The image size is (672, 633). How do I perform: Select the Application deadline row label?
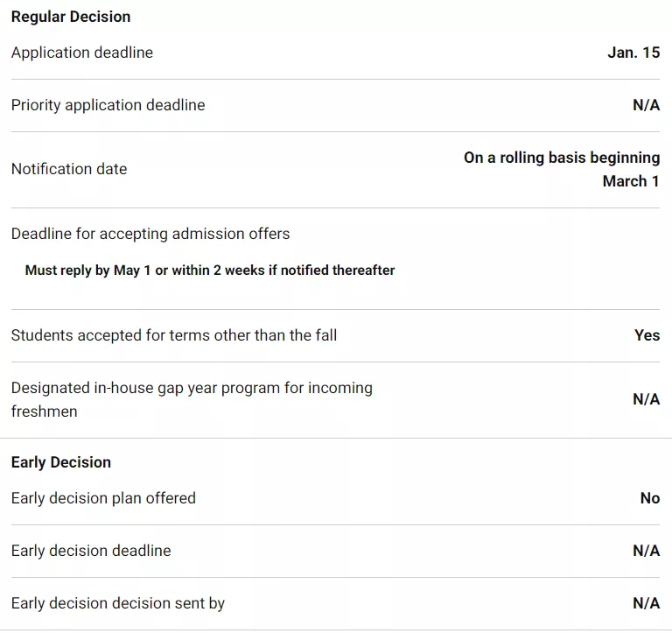point(82,53)
